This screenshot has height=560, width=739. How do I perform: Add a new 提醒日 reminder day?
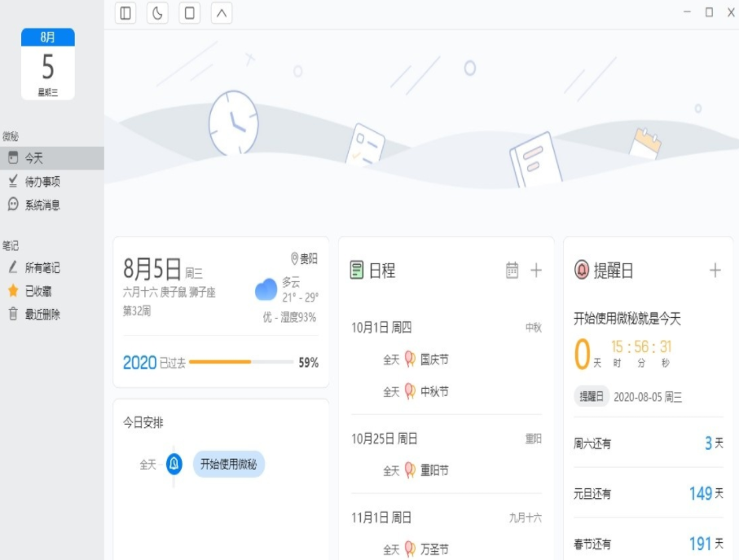click(x=715, y=270)
